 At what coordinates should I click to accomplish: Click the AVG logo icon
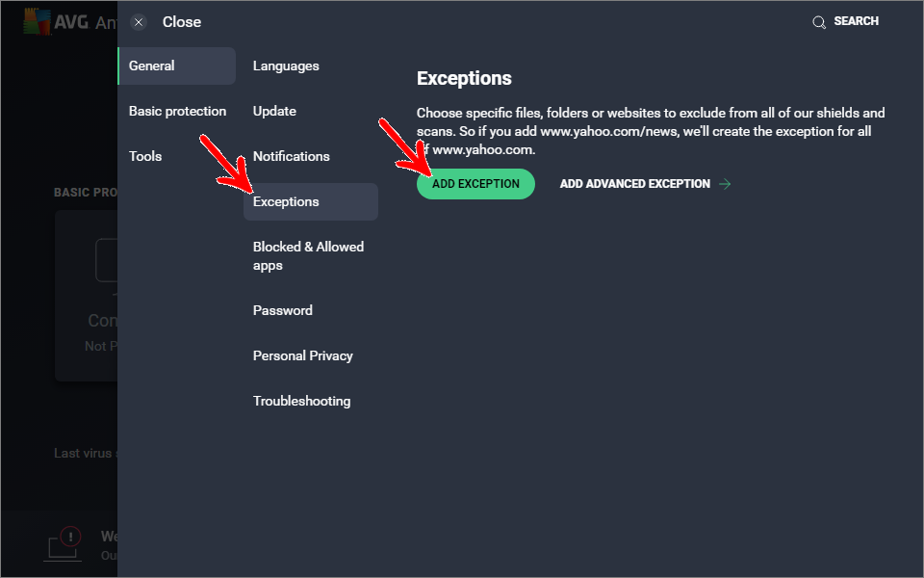click(38, 22)
